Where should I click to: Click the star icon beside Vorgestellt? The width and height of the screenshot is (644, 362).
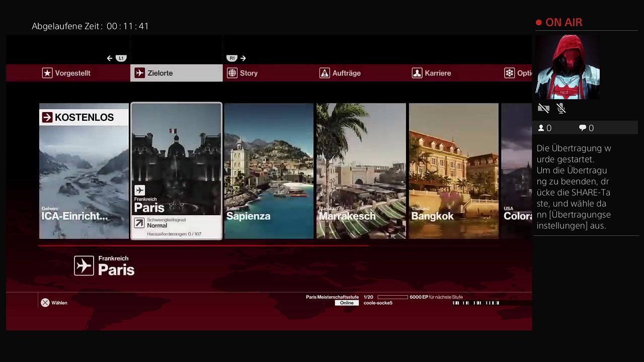[x=47, y=73]
